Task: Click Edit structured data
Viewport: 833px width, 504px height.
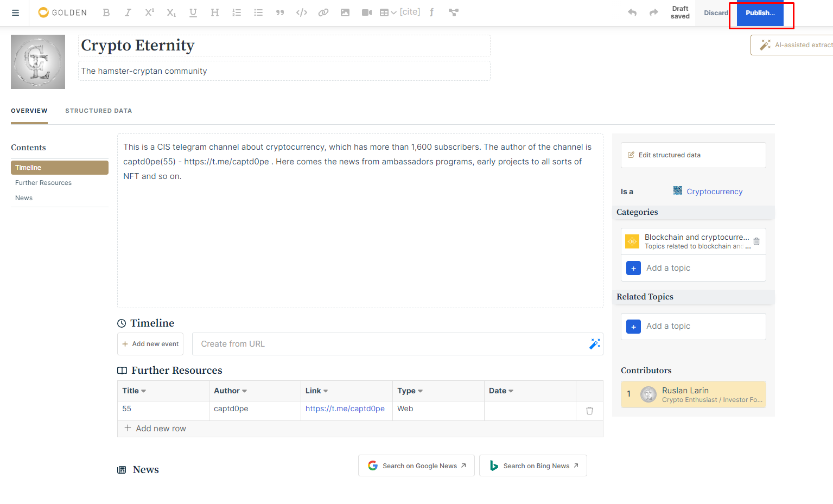Action: point(694,155)
